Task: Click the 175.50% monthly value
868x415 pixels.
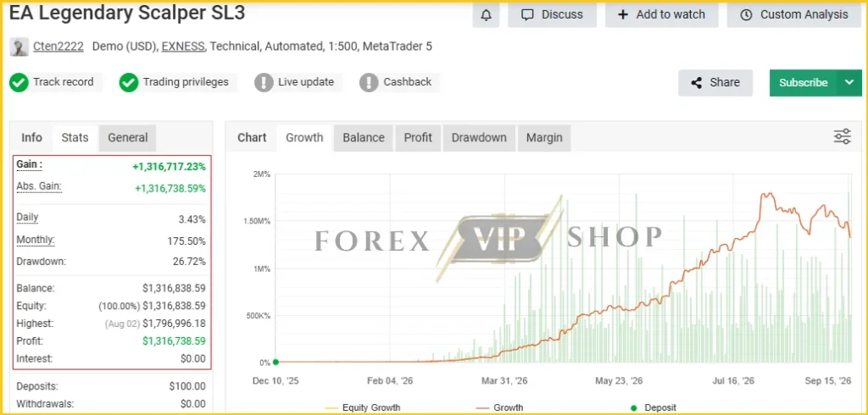Action: pos(186,241)
